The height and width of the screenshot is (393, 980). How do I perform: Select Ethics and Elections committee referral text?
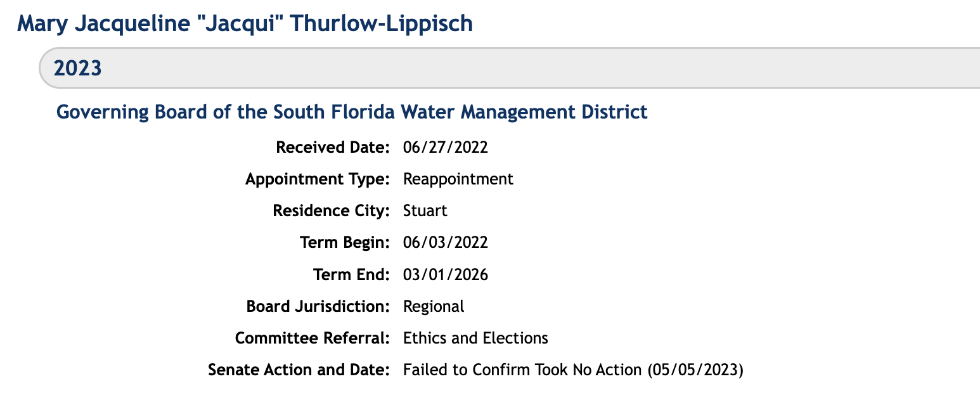point(475,338)
